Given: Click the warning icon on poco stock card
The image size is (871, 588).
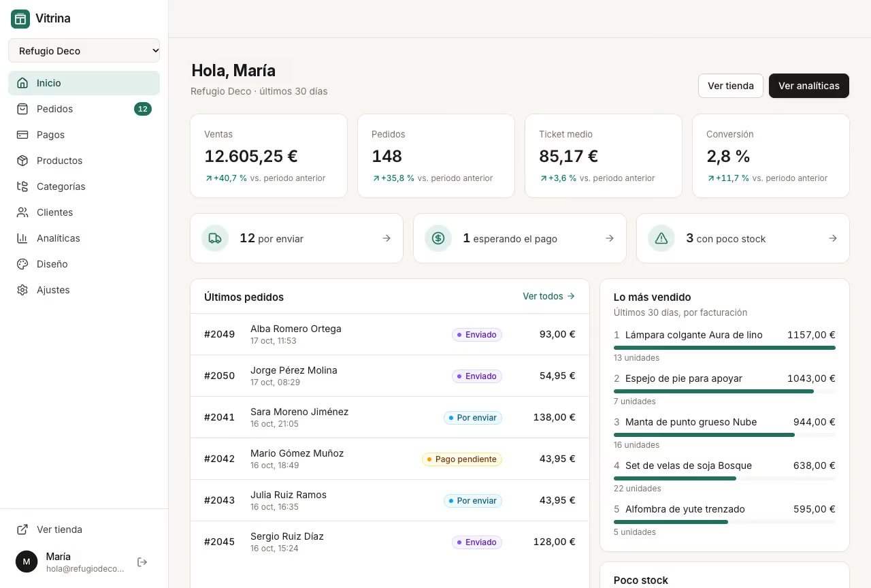Looking at the screenshot, I should tap(661, 238).
